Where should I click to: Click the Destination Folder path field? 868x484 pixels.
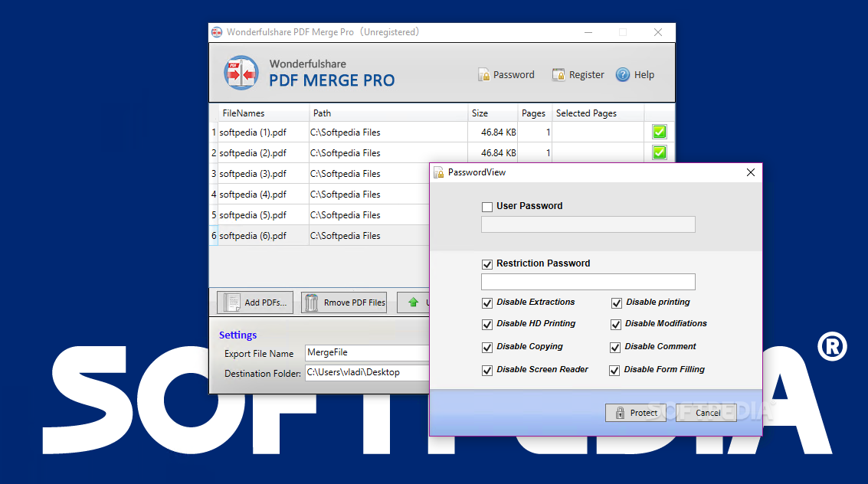(367, 372)
